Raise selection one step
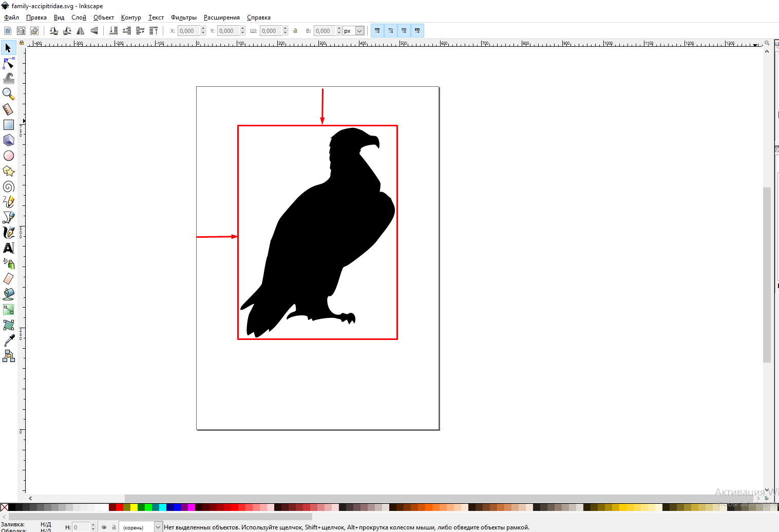 (x=140, y=31)
